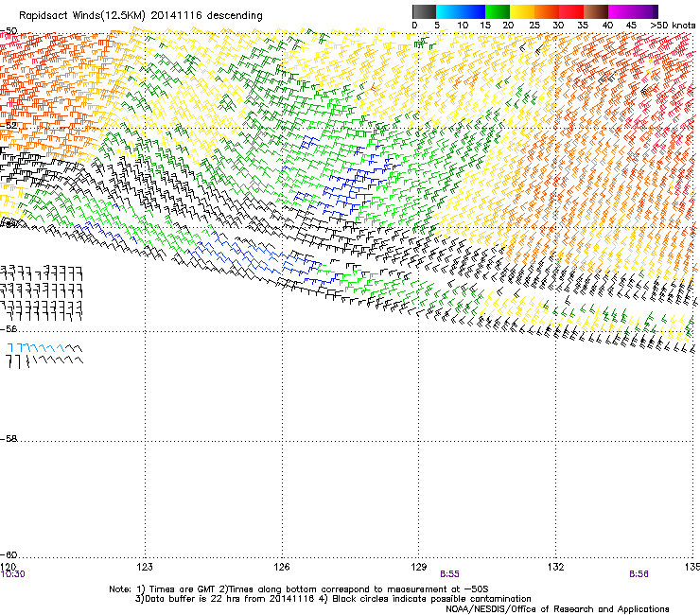Viewport: 700px width, 615px height.
Task: Select the brown 35-40 knots legend color
Action: tap(596, 11)
